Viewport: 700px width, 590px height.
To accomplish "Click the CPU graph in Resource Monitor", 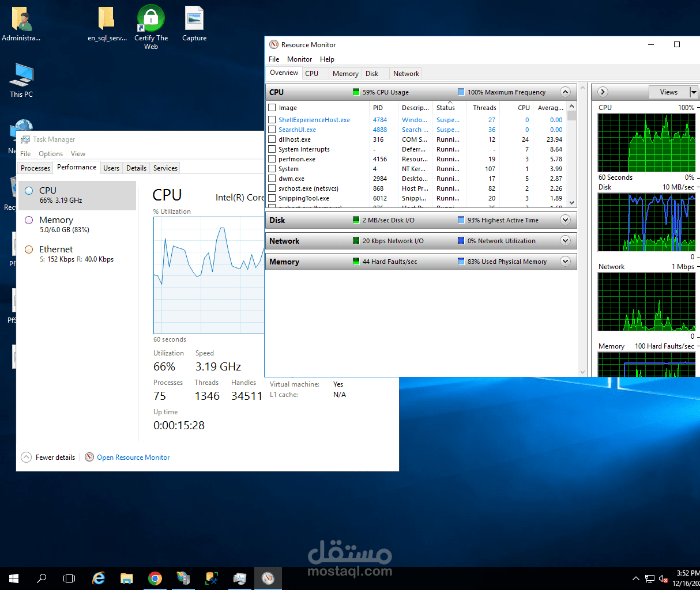I will pos(646,142).
